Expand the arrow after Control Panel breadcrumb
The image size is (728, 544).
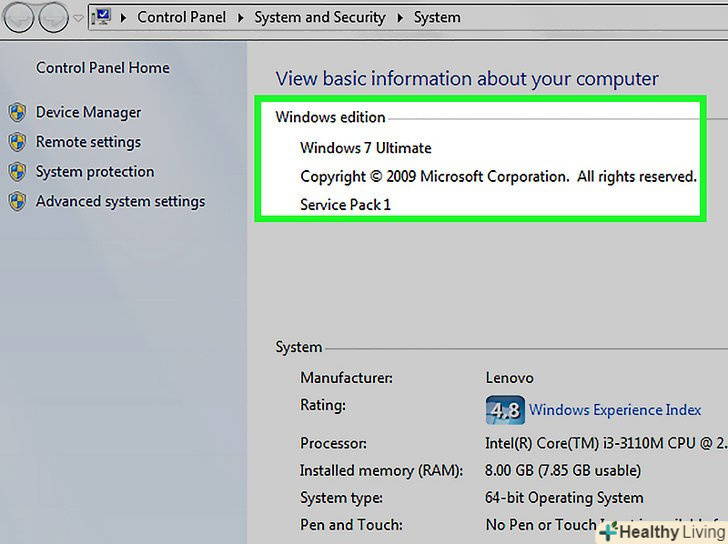point(241,17)
